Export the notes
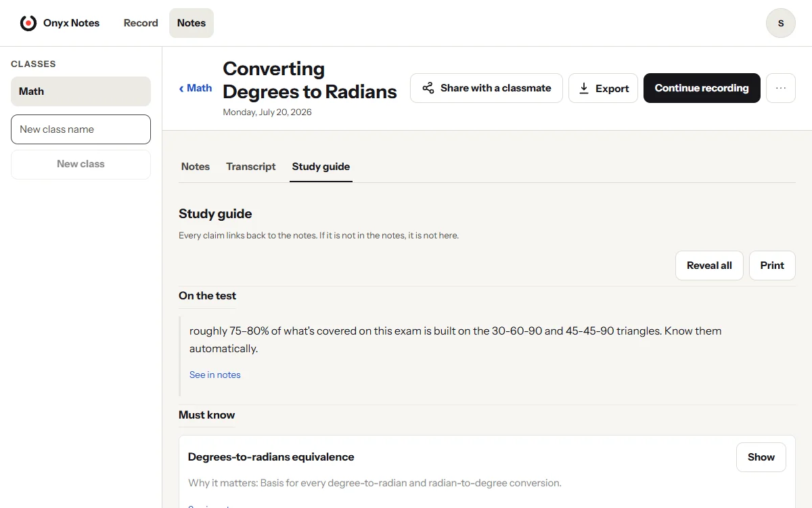The height and width of the screenshot is (508, 812). (603, 88)
